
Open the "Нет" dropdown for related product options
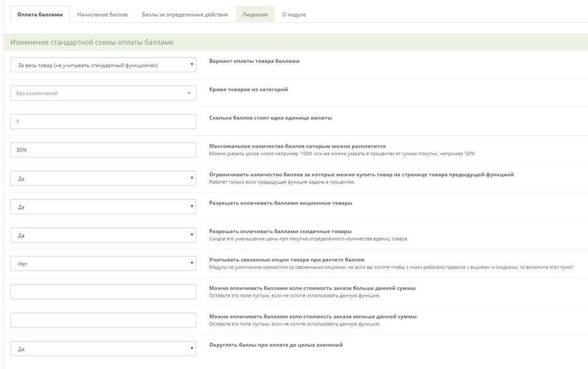point(103,263)
